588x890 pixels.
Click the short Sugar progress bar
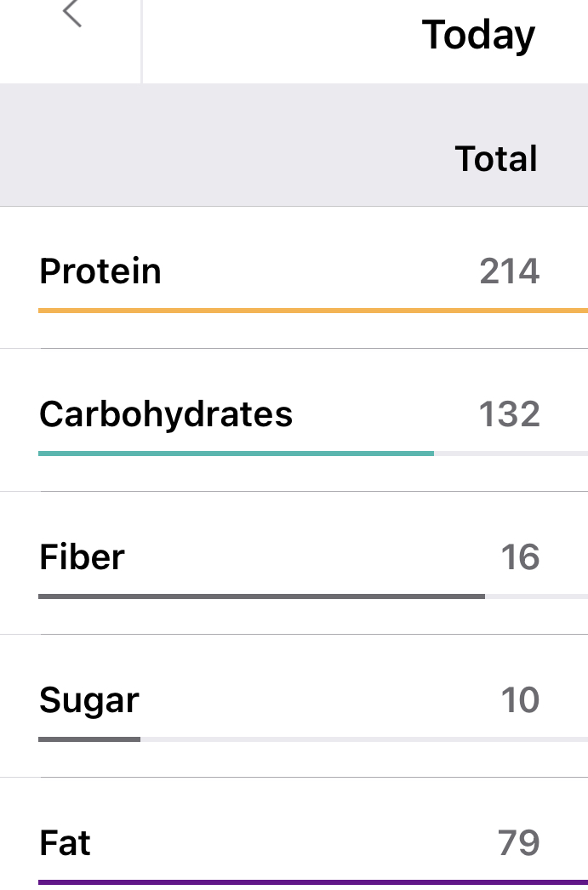tap(89, 739)
